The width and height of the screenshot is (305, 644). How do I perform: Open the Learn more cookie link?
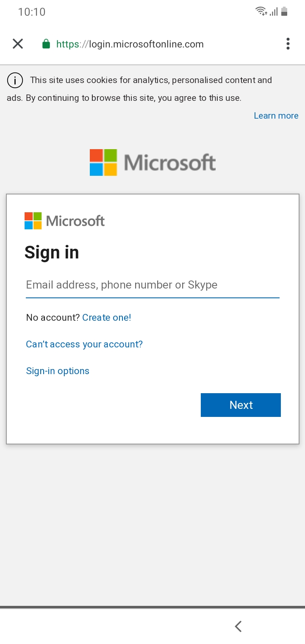tap(276, 115)
